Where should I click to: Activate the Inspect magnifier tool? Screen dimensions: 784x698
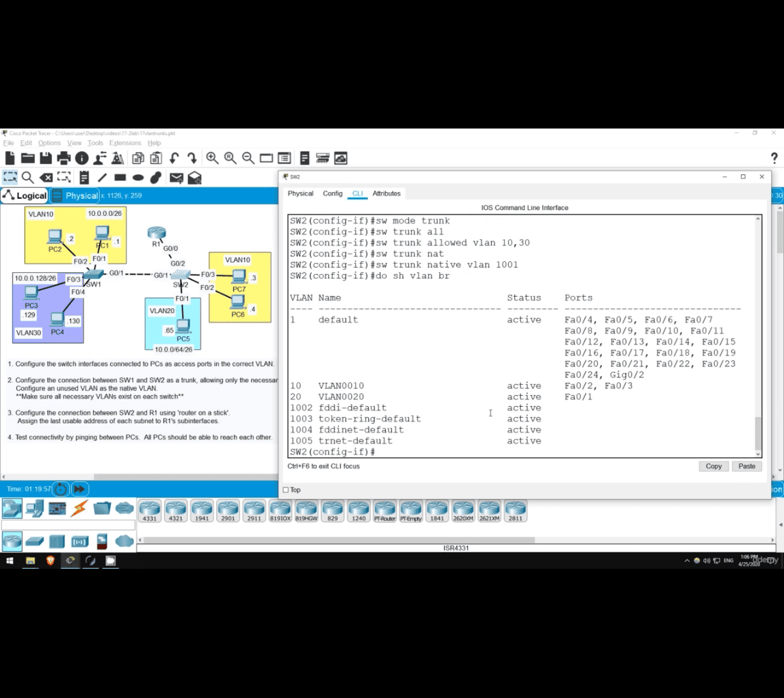click(28, 177)
